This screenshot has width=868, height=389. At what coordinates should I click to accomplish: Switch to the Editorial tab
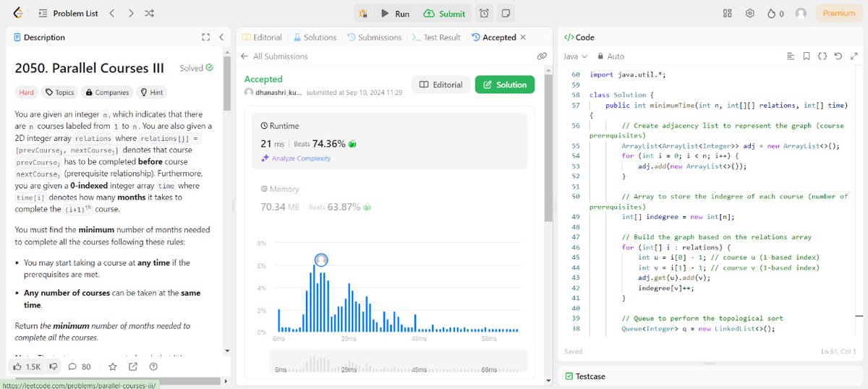tap(262, 37)
